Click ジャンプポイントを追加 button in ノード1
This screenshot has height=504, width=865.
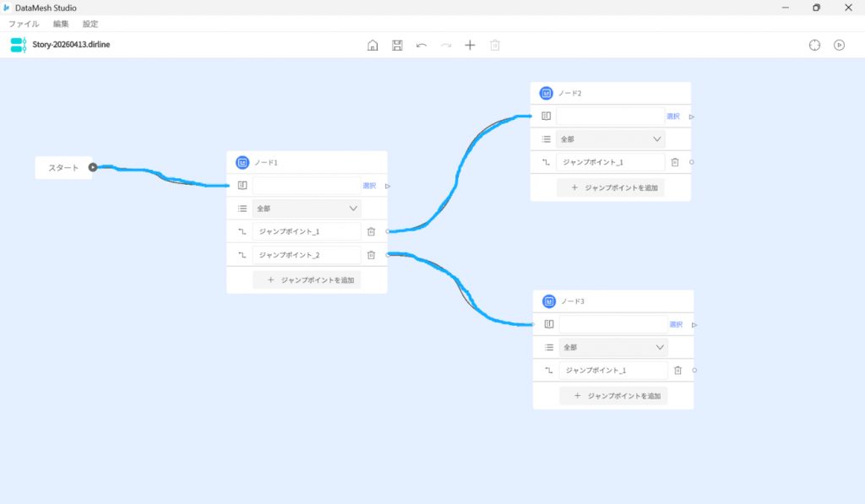pos(307,279)
